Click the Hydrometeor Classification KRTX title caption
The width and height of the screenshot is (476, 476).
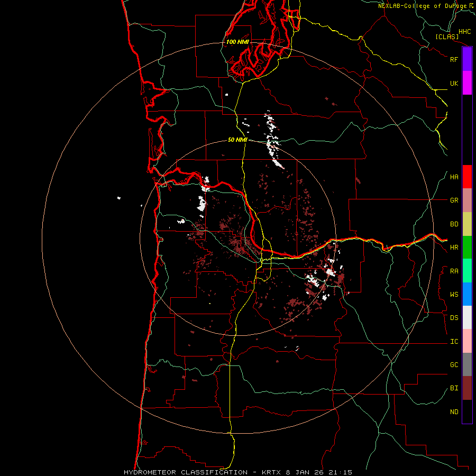pyautogui.click(x=238, y=472)
